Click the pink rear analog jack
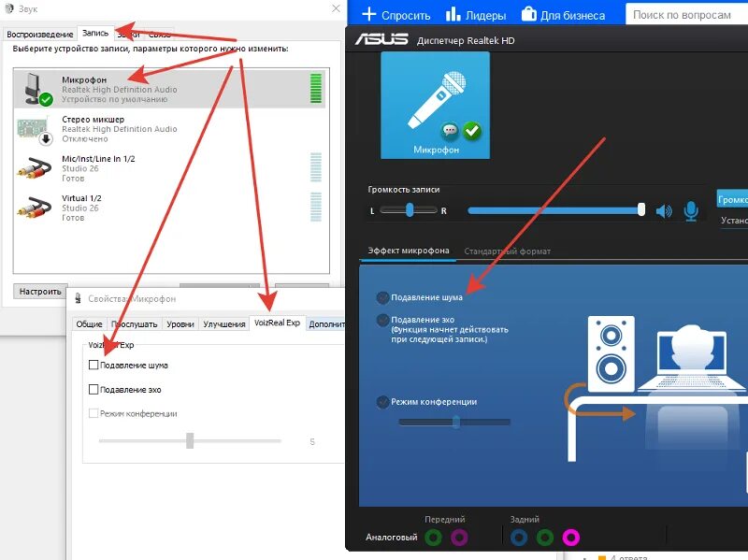The height and width of the screenshot is (560, 748). click(x=570, y=538)
